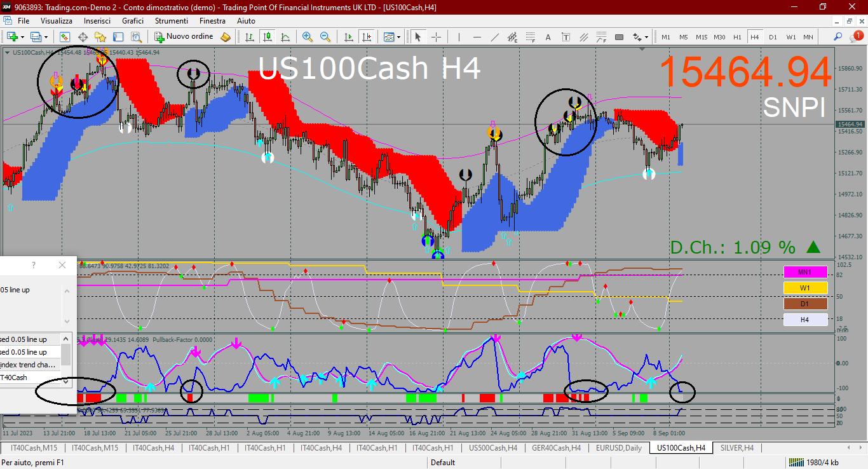The height and width of the screenshot is (469, 868).
Task: Open the Profiles toolbar icon
Action: (36, 37)
